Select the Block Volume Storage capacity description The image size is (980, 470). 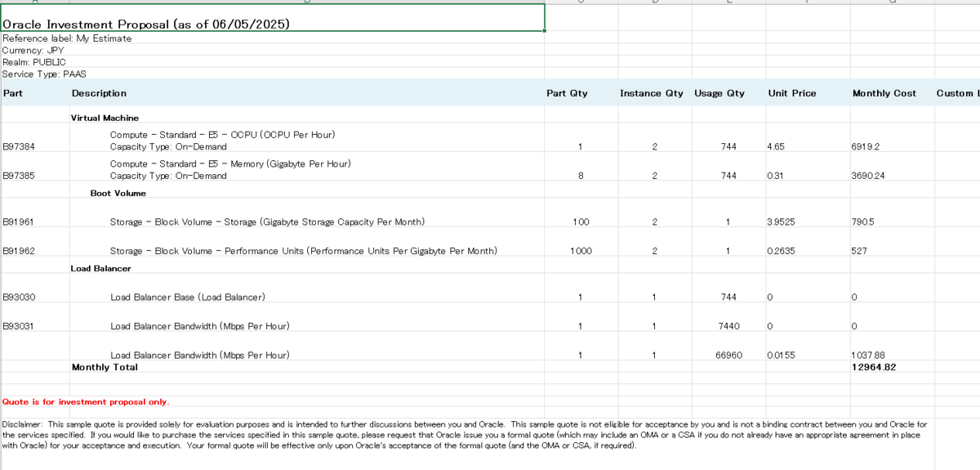[x=267, y=222]
